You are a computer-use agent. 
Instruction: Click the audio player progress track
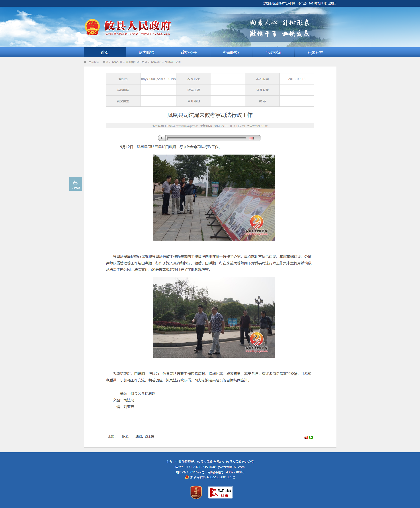click(x=205, y=138)
